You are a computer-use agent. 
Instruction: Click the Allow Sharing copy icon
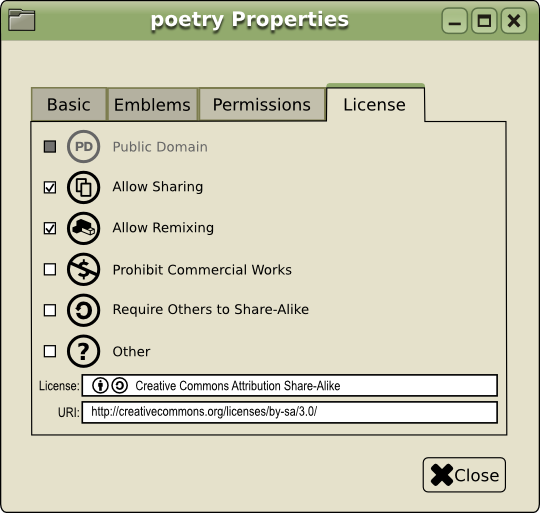[83, 187]
